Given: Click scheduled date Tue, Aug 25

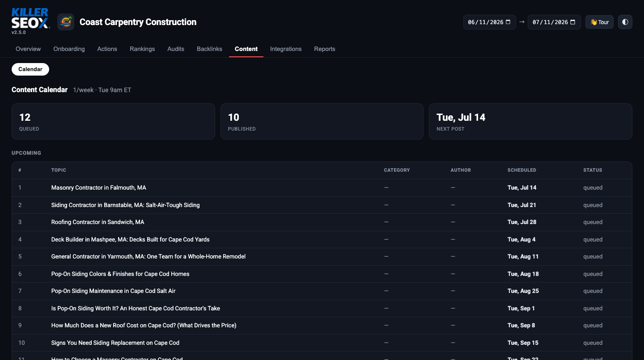Looking at the screenshot, I should [x=523, y=291].
